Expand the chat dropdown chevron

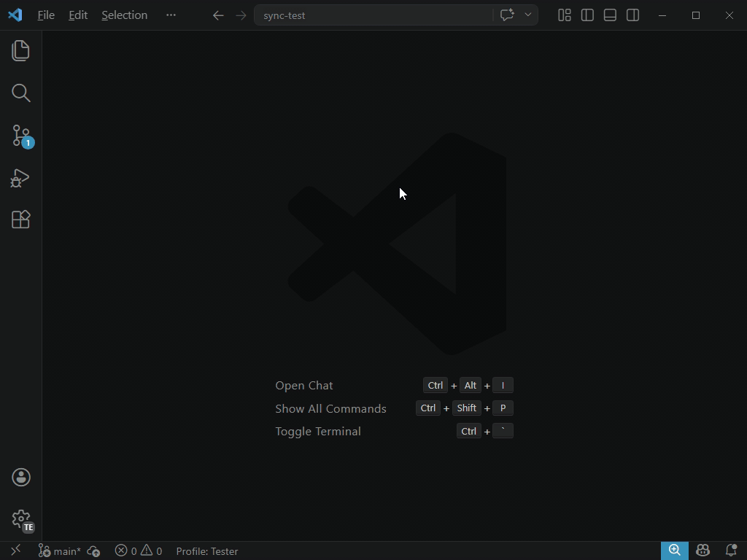528,15
